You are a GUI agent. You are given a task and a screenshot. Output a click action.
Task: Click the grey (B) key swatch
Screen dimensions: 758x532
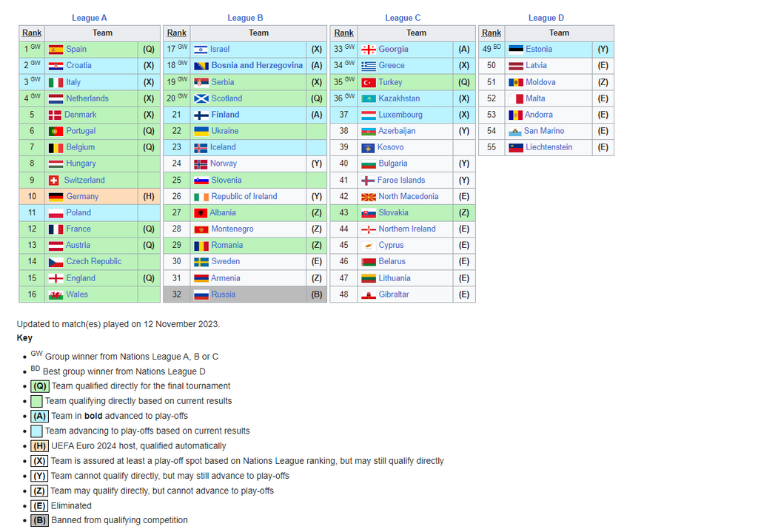pos(40,521)
